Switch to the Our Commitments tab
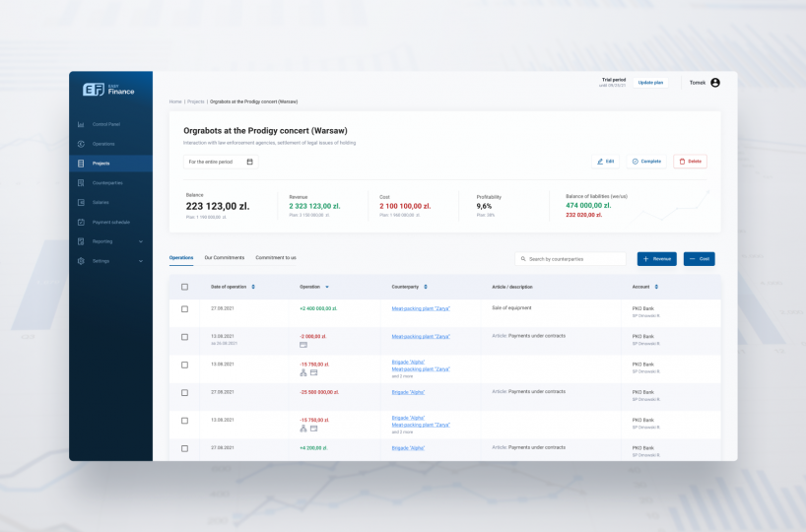This screenshot has height=532, width=806. 224,257
